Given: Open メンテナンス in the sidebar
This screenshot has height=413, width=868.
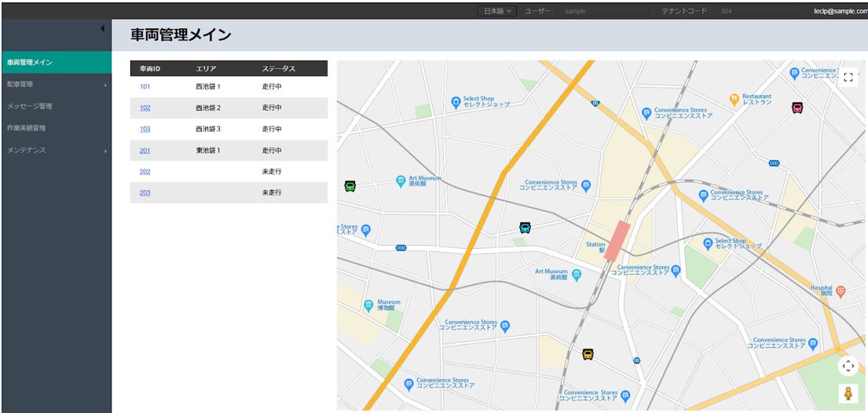Looking at the screenshot, I should coord(56,150).
